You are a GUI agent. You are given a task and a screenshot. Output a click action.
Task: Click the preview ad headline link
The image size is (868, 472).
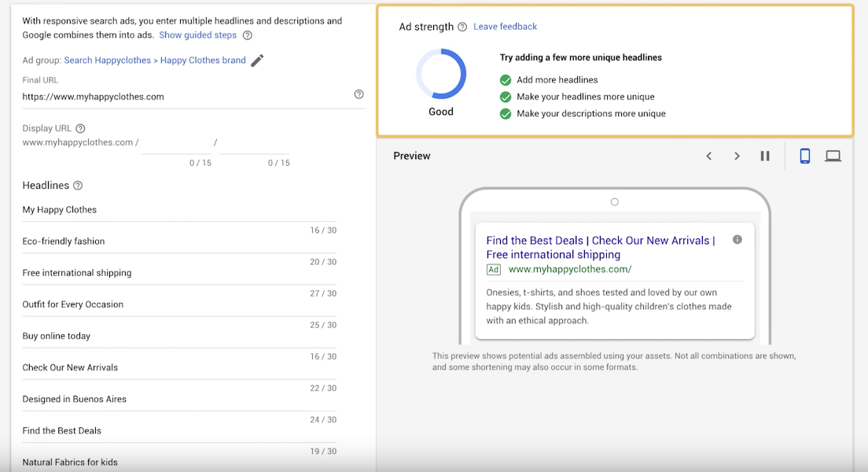[601, 248]
